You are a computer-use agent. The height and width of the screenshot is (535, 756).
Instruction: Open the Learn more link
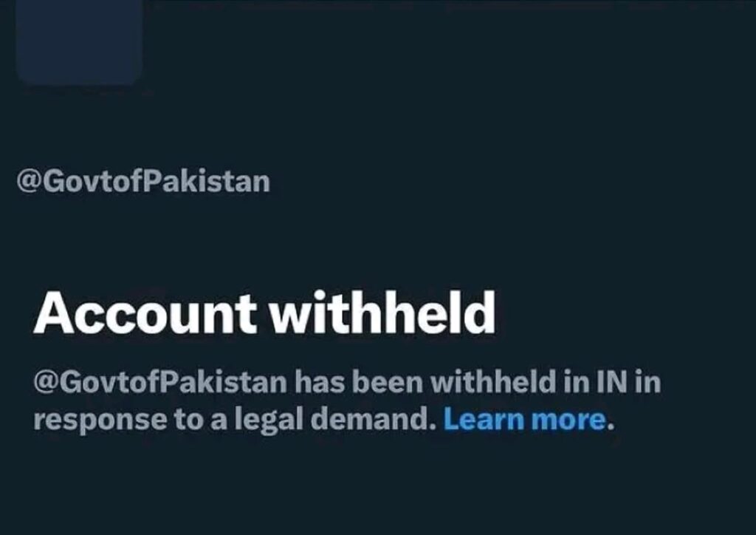pos(524,419)
